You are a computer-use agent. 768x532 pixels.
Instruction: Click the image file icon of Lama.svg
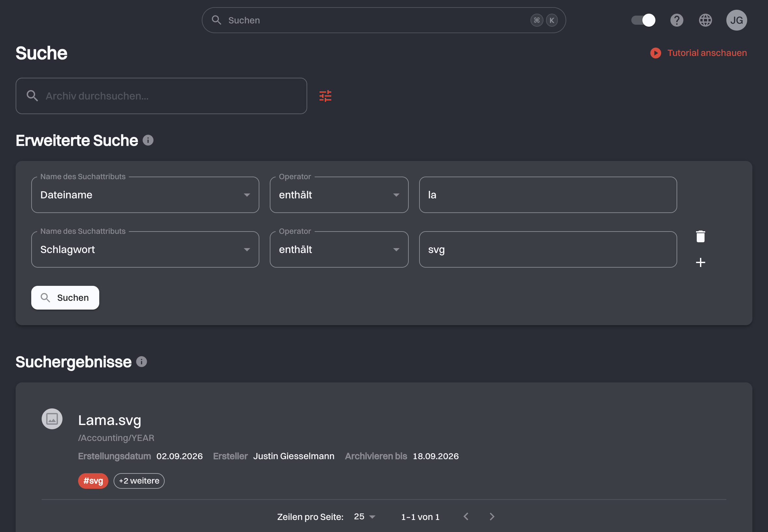[x=52, y=419]
